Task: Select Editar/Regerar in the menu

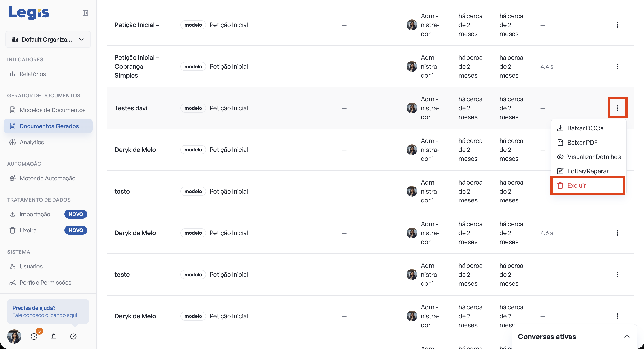Action: tap(588, 171)
